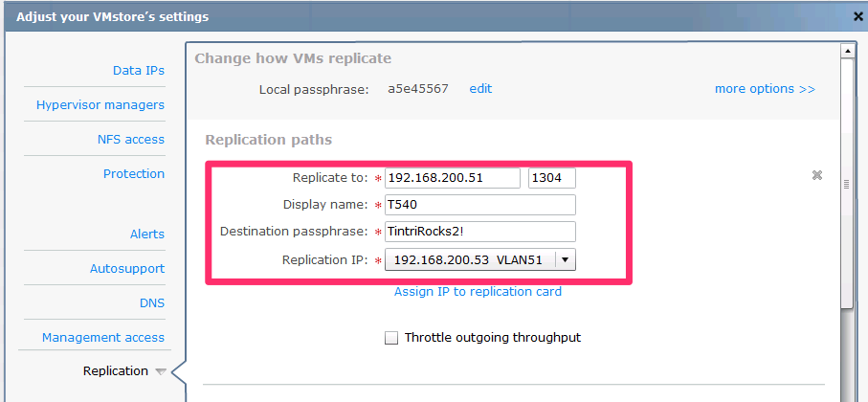
Task: Enable Throttle outgoing throughput checkbox
Action: (x=390, y=338)
